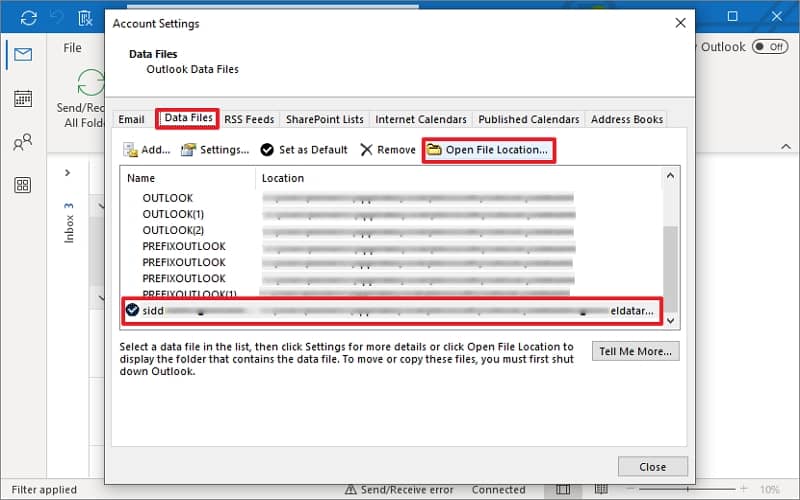The height and width of the screenshot is (500, 800).
Task: Click the vertical Inbox 3 folder label
Action: (69, 222)
